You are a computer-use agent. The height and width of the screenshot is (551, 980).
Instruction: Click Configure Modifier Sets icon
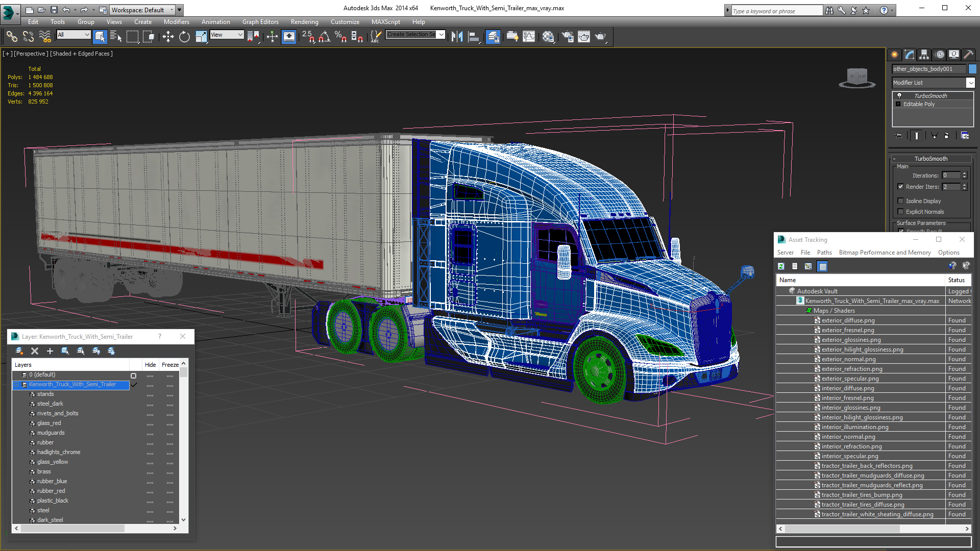pos(965,135)
